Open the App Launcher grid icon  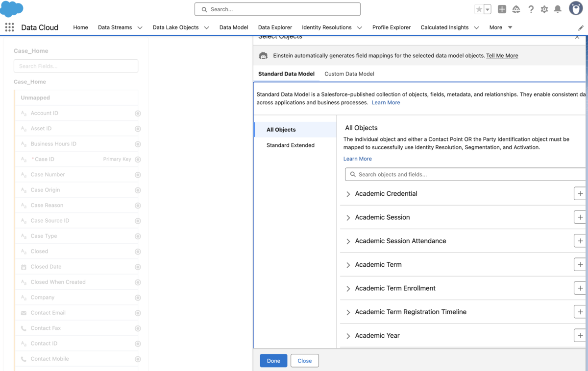(x=9, y=27)
